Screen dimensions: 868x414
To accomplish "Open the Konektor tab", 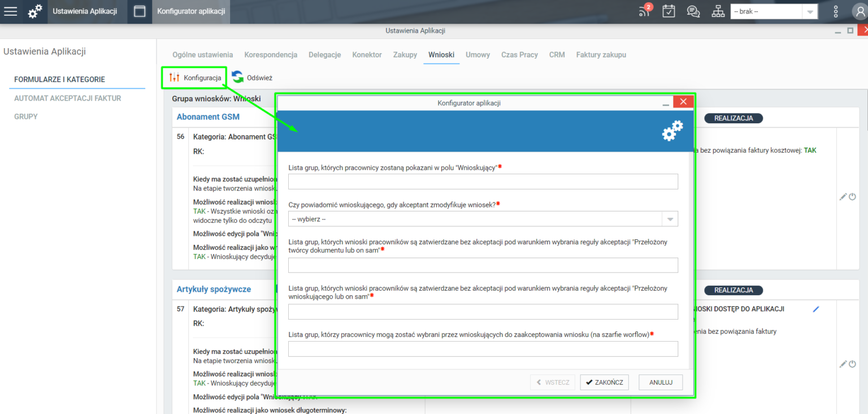I will click(367, 55).
